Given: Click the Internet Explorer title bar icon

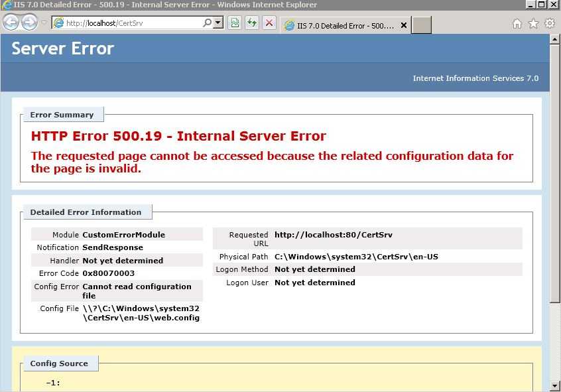Looking at the screenshot, I should coord(7,5).
